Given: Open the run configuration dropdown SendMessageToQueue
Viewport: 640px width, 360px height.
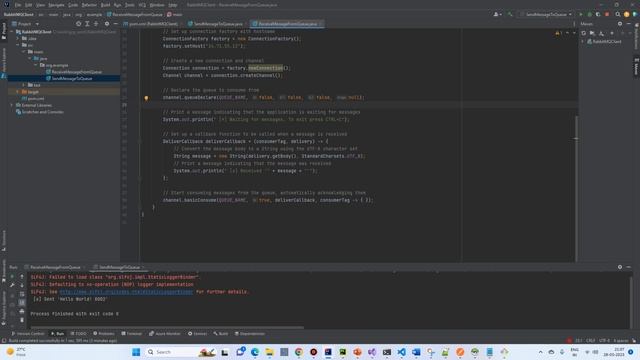Looking at the screenshot, I should pyautogui.click(x=546, y=14).
